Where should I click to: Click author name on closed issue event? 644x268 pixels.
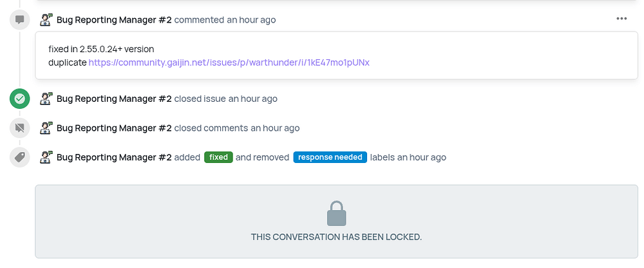pos(114,99)
